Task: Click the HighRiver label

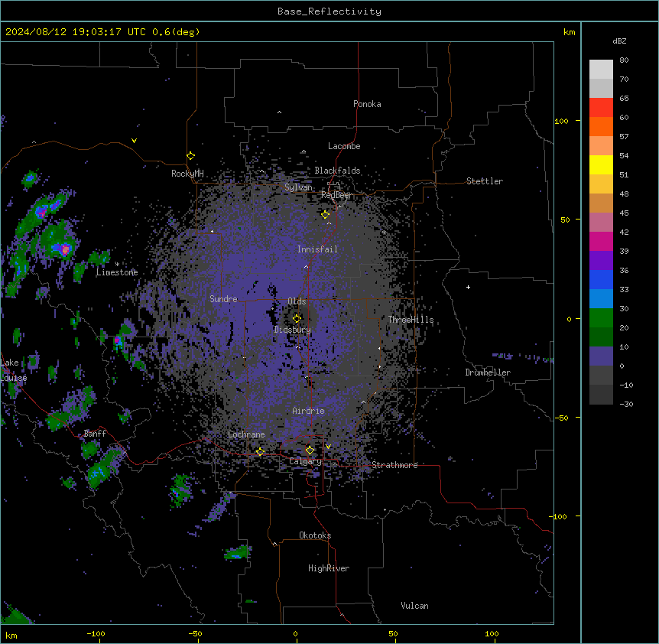Action: click(329, 568)
